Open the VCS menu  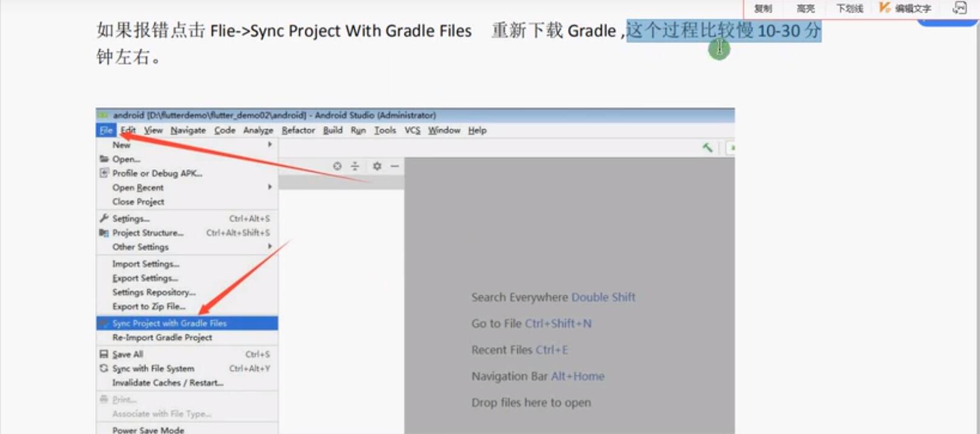412,130
